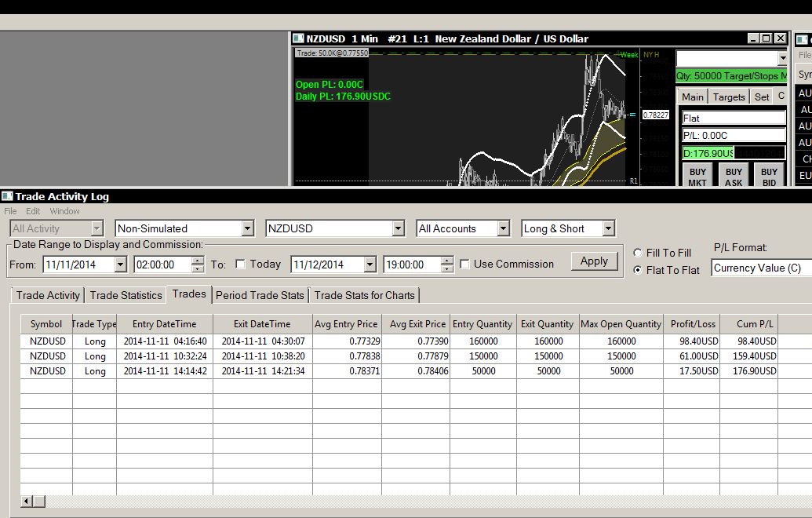Open the Trade Stats for Charts tab
This screenshot has height=518, width=812.
click(365, 295)
